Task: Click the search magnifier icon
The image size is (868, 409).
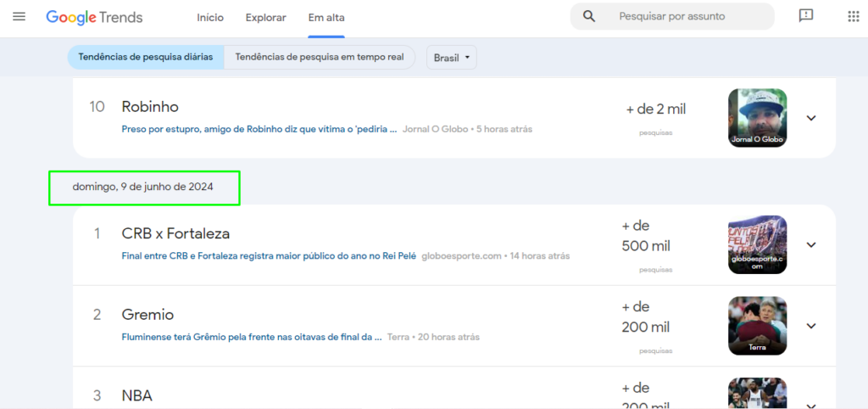Action: click(589, 17)
